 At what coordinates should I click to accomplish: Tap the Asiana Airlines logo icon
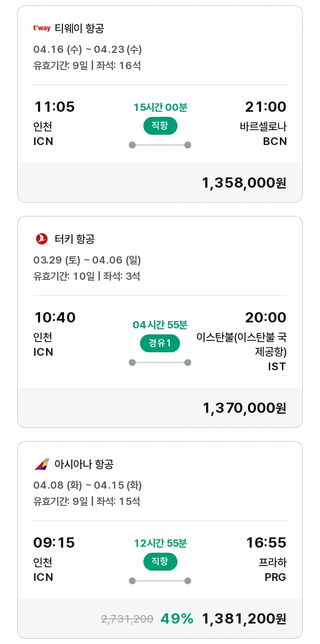42,464
